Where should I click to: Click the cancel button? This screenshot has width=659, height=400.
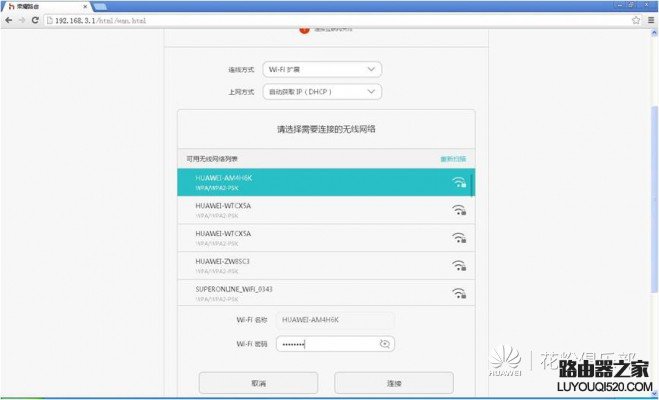point(258,383)
